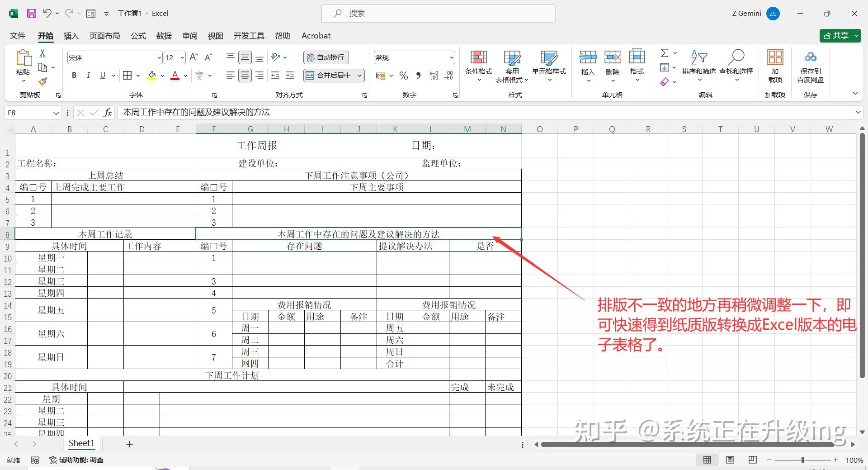Click the Delete cells button (删除)
The height and width of the screenshot is (470, 868).
click(613, 66)
